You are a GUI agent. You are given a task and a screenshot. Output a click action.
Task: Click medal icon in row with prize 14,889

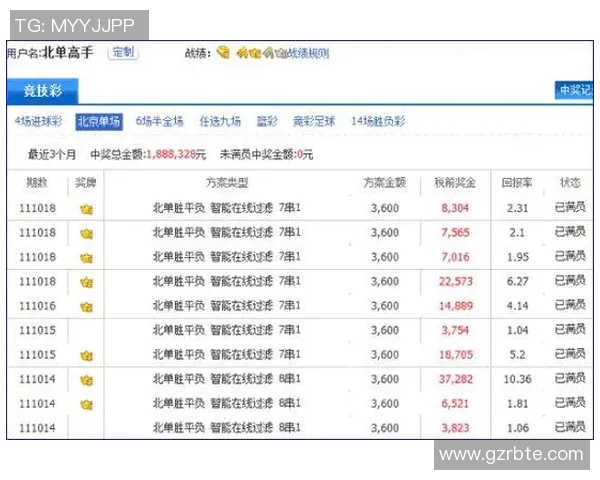click(86, 307)
